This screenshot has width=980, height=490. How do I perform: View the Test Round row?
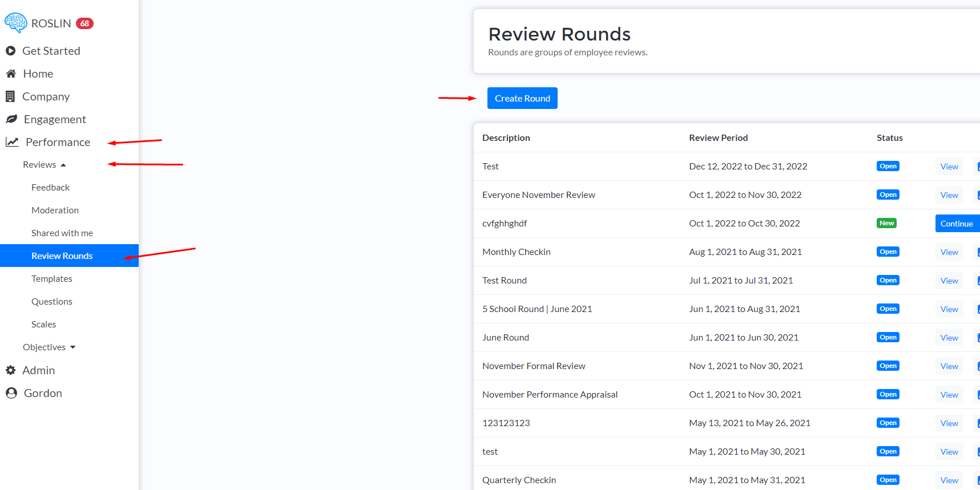[x=949, y=281]
